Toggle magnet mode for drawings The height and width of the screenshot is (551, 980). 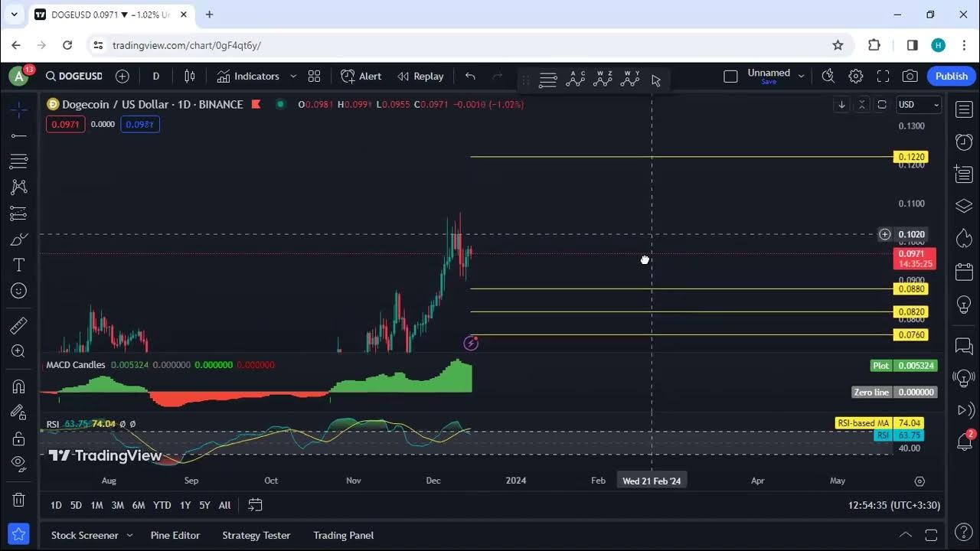pyautogui.click(x=19, y=386)
